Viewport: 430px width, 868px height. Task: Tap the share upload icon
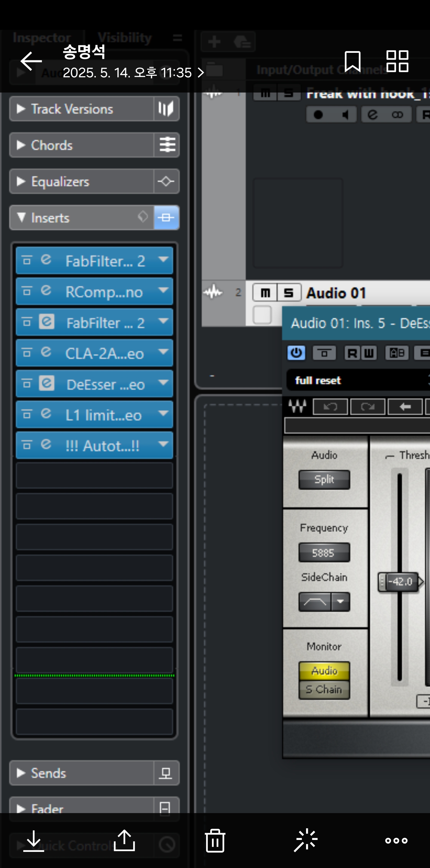(124, 841)
